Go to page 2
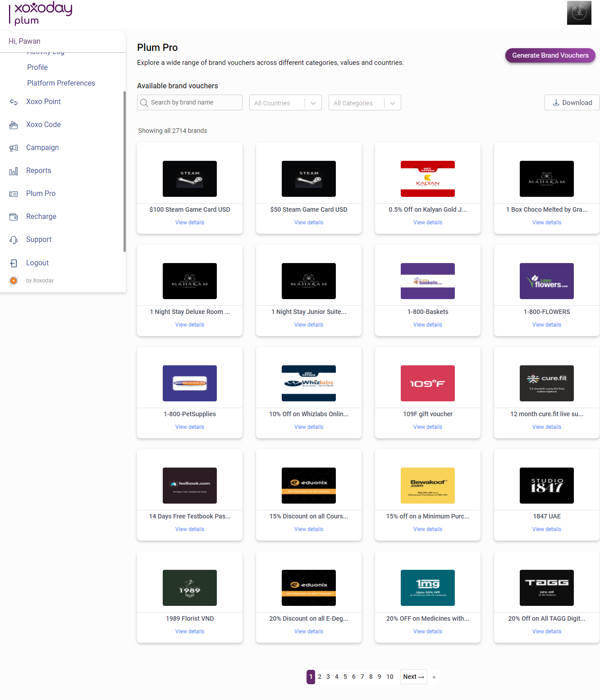This screenshot has width=600, height=700. pos(320,677)
